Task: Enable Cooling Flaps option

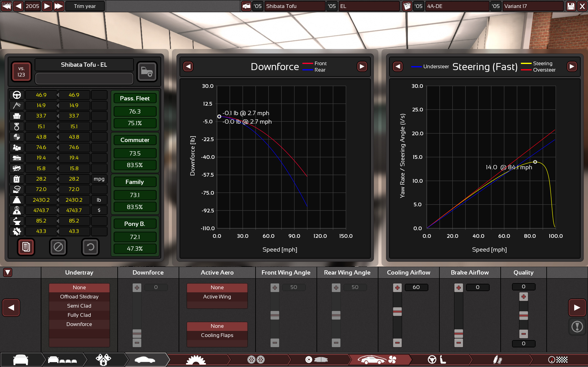Action: coord(217,335)
